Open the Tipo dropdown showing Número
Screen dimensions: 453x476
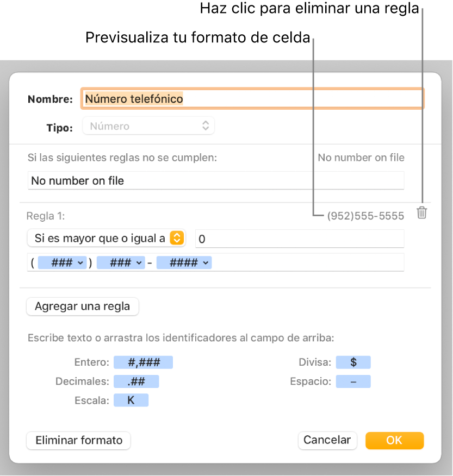pos(148,126)
